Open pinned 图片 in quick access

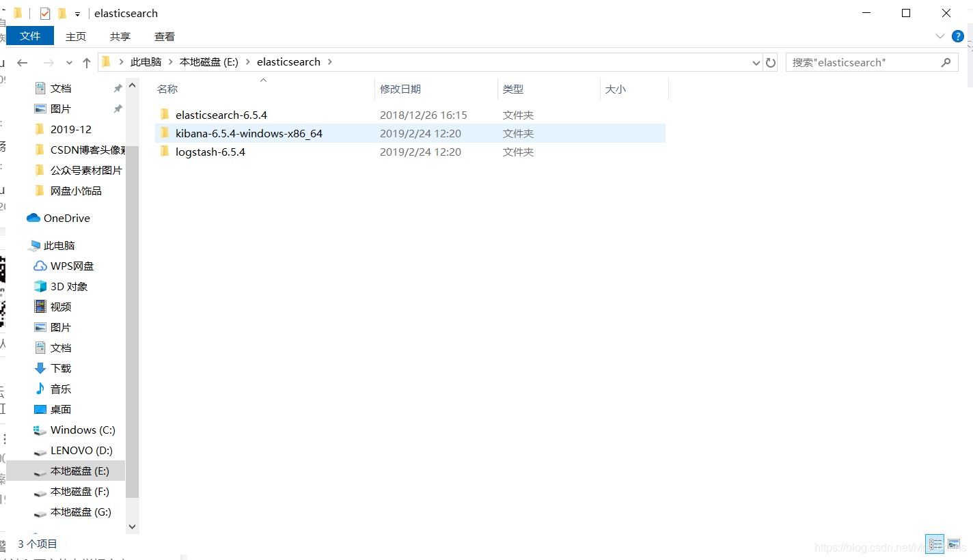click(x=61, y=109)
